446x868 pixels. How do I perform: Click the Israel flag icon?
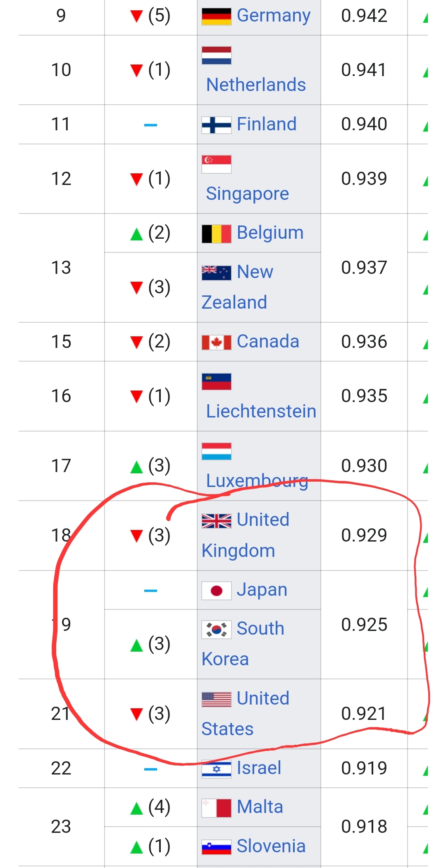point(216,770)
